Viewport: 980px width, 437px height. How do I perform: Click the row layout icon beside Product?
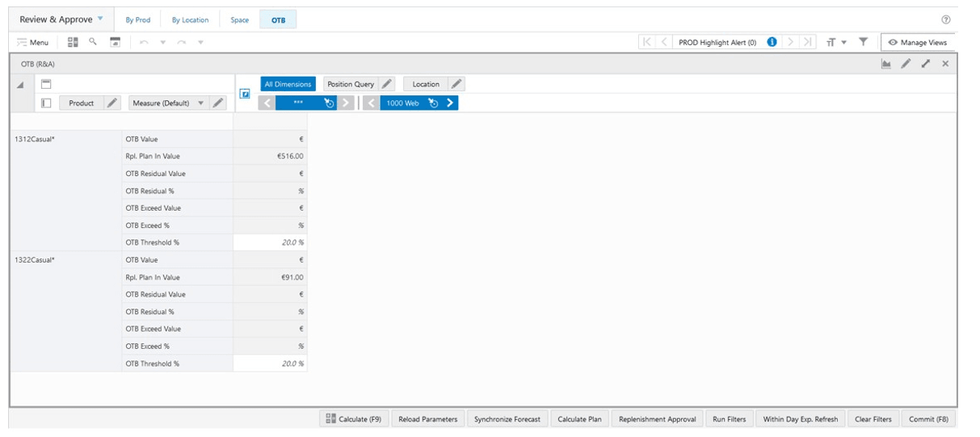coord(46,103)
